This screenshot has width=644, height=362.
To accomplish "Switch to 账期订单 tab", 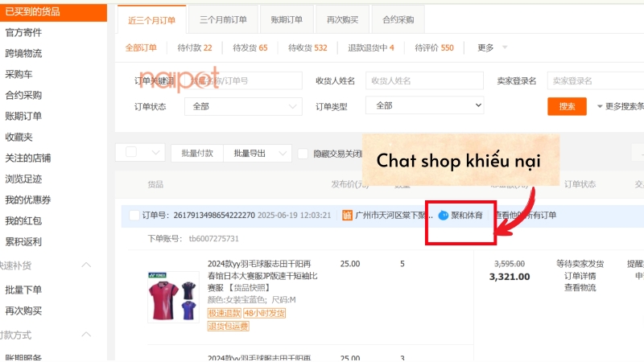I will pos(287,19).
